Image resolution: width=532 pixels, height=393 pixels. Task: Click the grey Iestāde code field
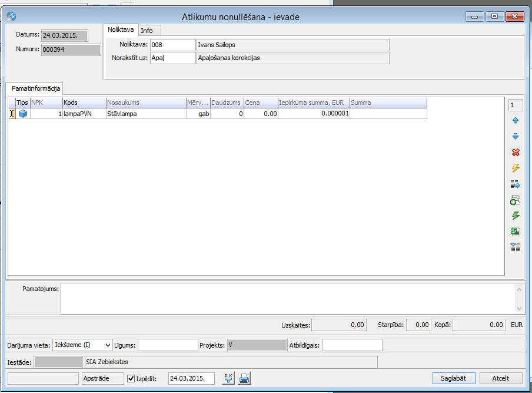(58, 362)
